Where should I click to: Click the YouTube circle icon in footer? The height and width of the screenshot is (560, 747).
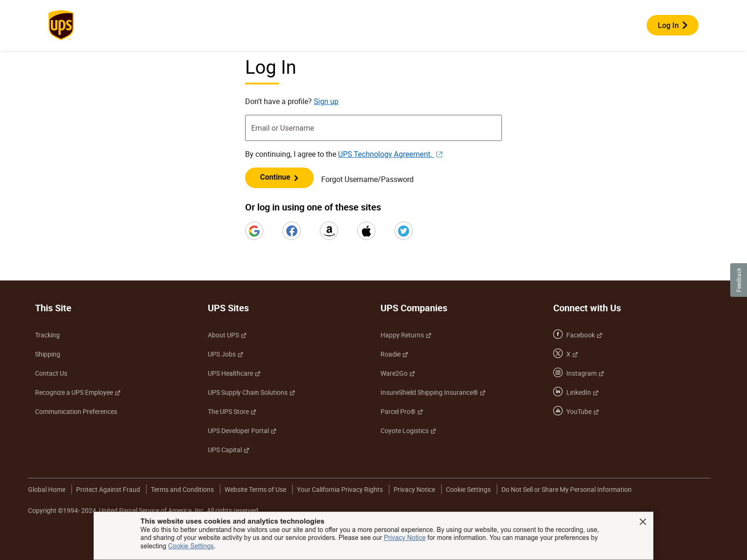[x=558, y=411]
